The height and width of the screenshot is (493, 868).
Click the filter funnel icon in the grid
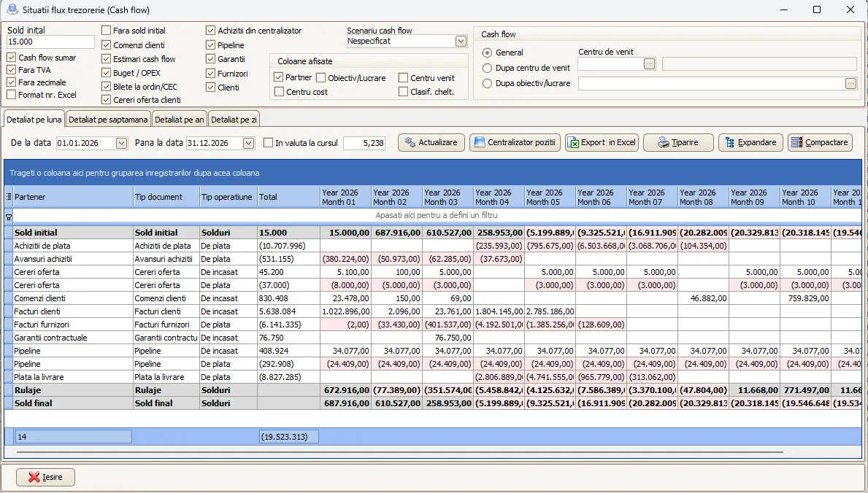[8, 217]
